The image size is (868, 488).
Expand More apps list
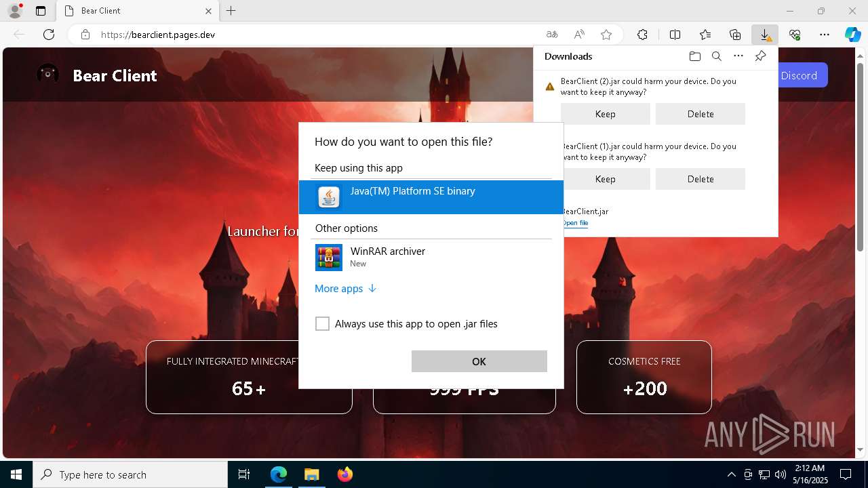point(345,289)
